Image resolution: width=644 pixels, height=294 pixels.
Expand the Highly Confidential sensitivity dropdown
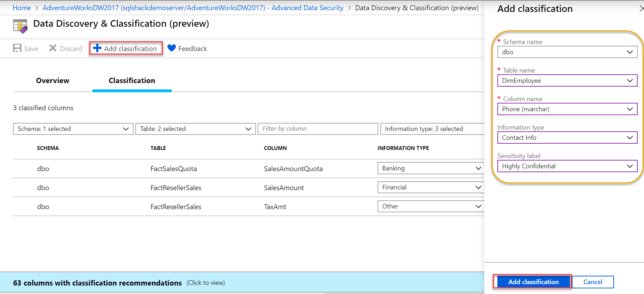567,166
